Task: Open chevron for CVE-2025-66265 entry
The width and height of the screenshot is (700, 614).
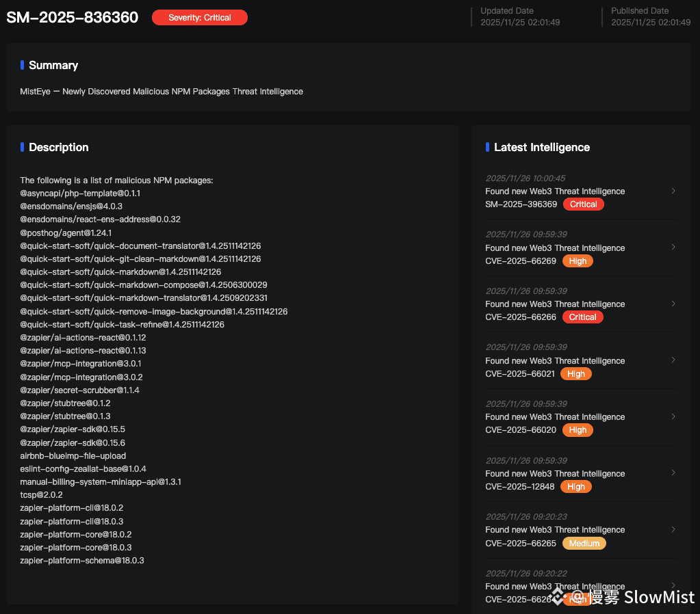Action: click(x=673, y=530)
